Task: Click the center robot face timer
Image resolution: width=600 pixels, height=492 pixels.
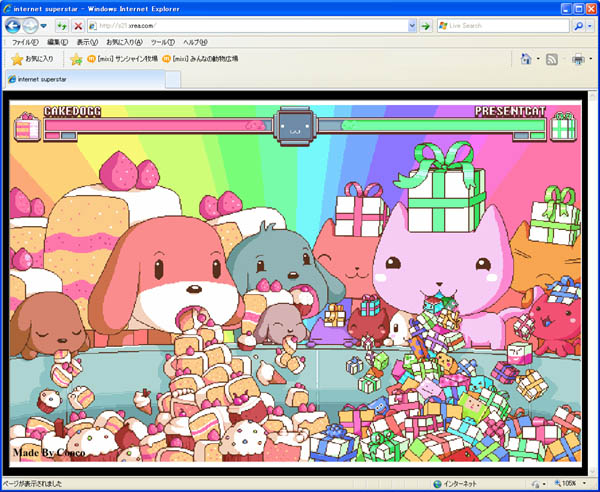Action: click(x=295, y=126)
